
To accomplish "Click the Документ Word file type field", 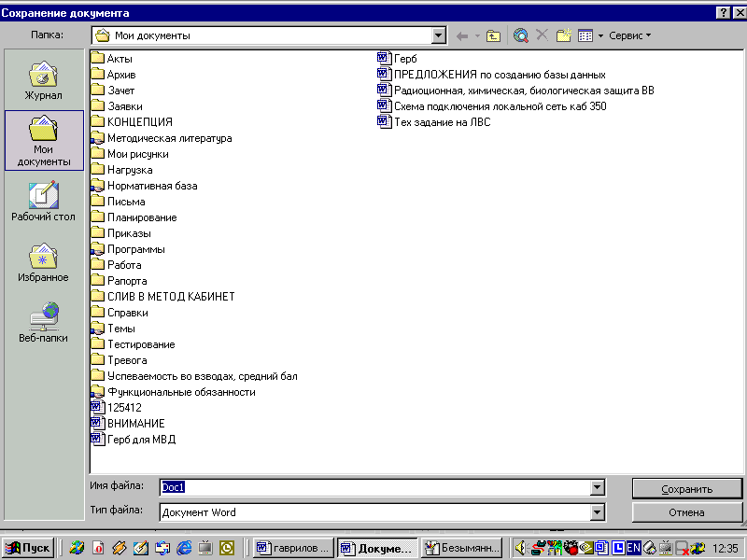I will click(375, 512).
